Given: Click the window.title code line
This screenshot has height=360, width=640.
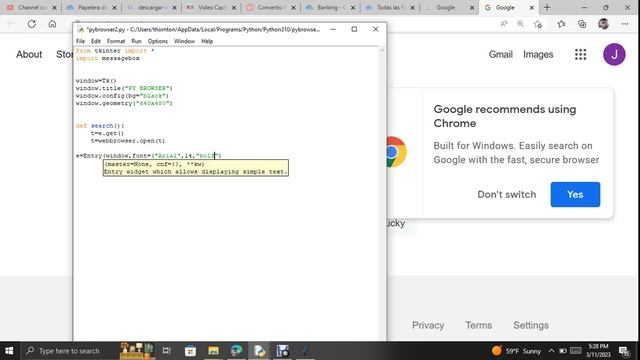Looking at the screenshot, I should tap(124, 88).
